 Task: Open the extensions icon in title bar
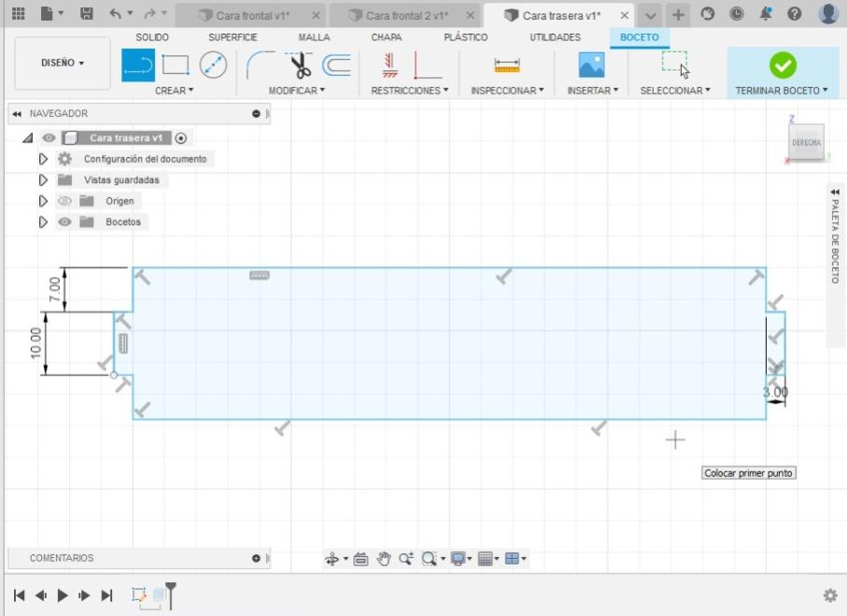pyautogui.click(x=708, y=13)
